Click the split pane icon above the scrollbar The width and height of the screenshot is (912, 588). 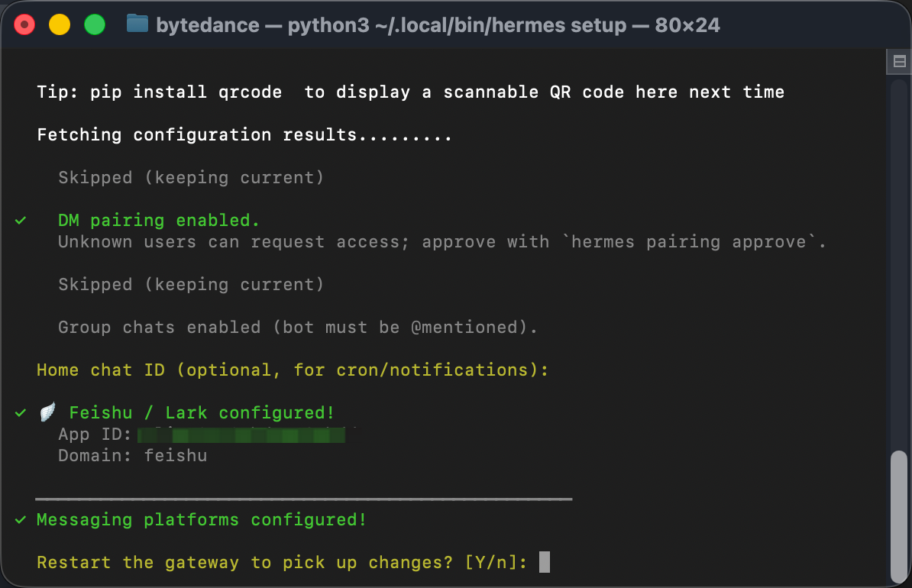pos(898,61)
